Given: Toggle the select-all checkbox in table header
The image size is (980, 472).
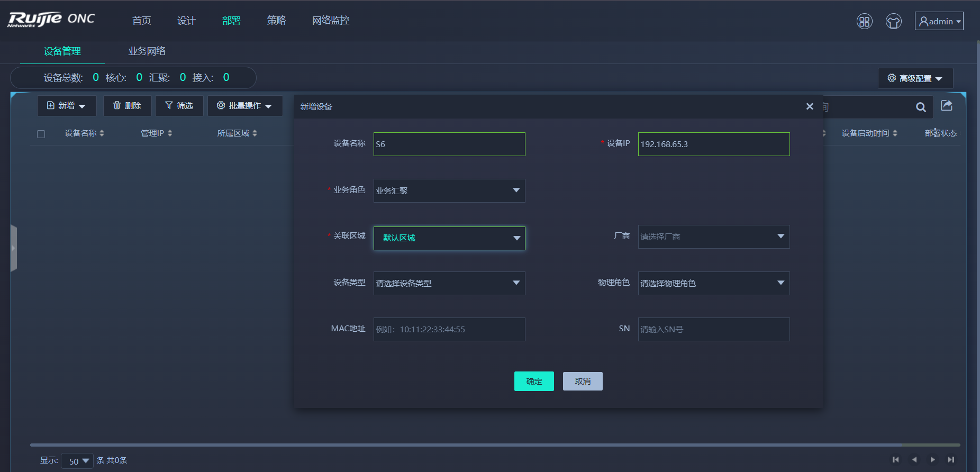Looking at the screenshot, I should (41, 134).
